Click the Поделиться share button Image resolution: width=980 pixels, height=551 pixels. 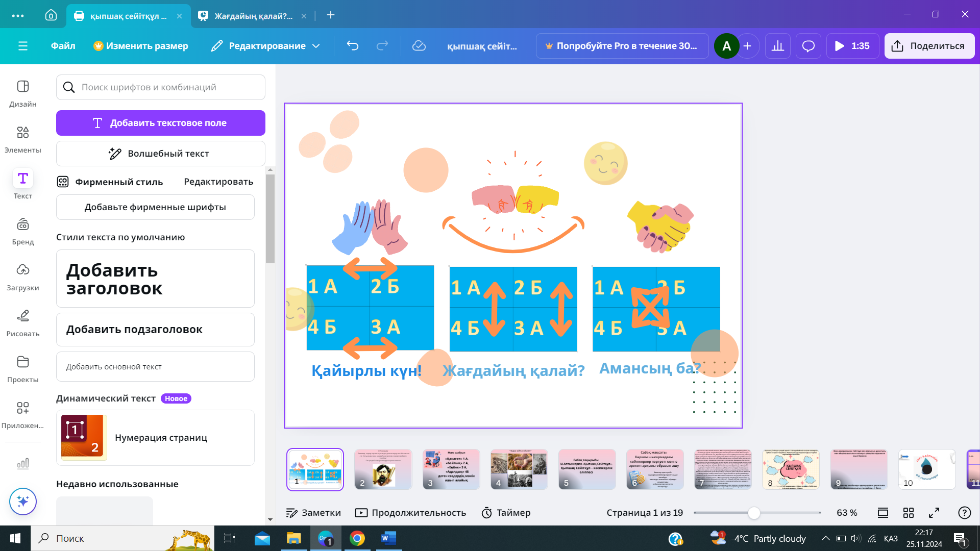929,46
